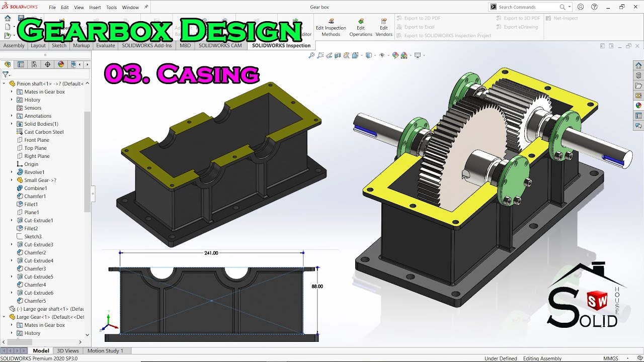Click Zoom to Fit magnifier icon
Viewport: 644px width, 362px height.
point(311,55)
